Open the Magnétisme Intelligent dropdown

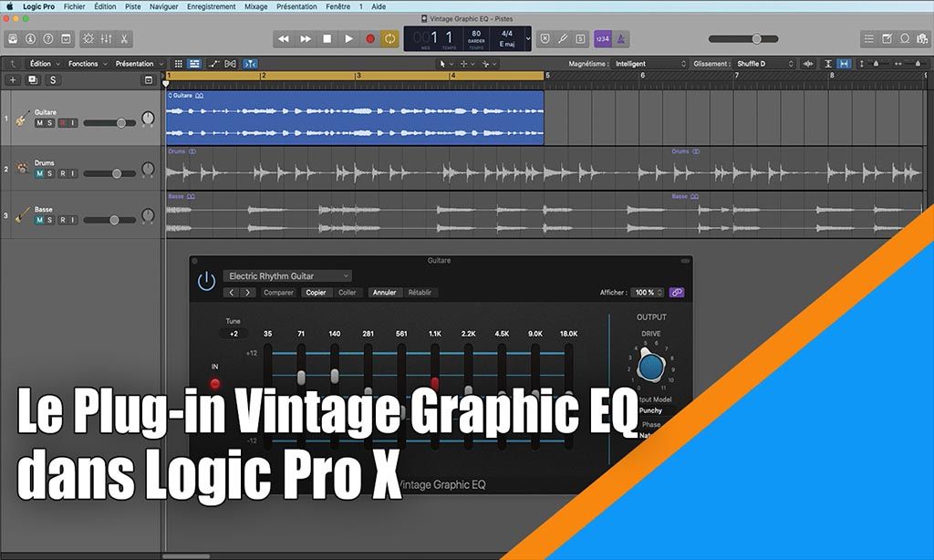pos(650,64)
